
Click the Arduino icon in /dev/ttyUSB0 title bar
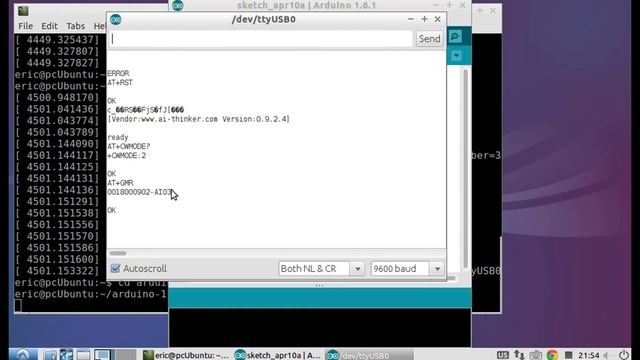[x=116, y=19]
